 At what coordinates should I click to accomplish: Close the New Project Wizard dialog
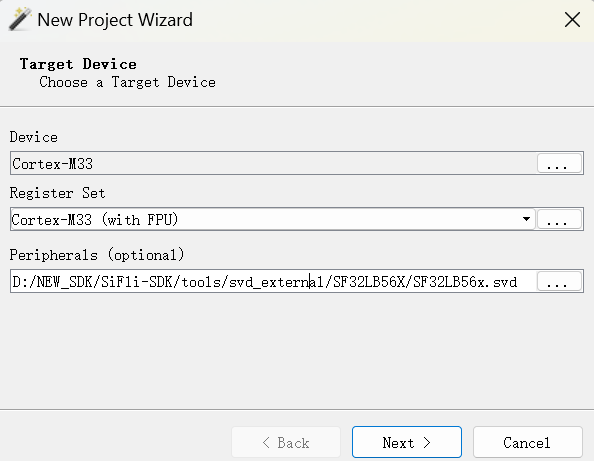coord(572,20)
